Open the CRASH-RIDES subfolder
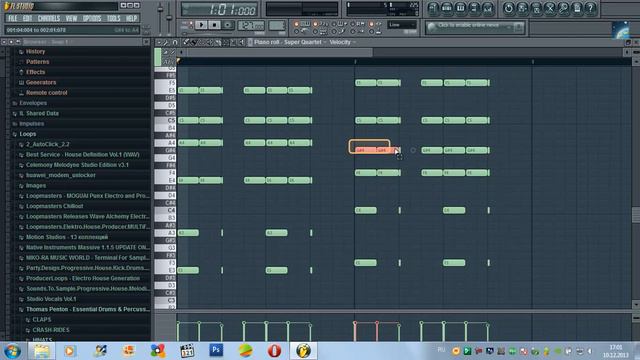640x360 pixels. (51, 330)
